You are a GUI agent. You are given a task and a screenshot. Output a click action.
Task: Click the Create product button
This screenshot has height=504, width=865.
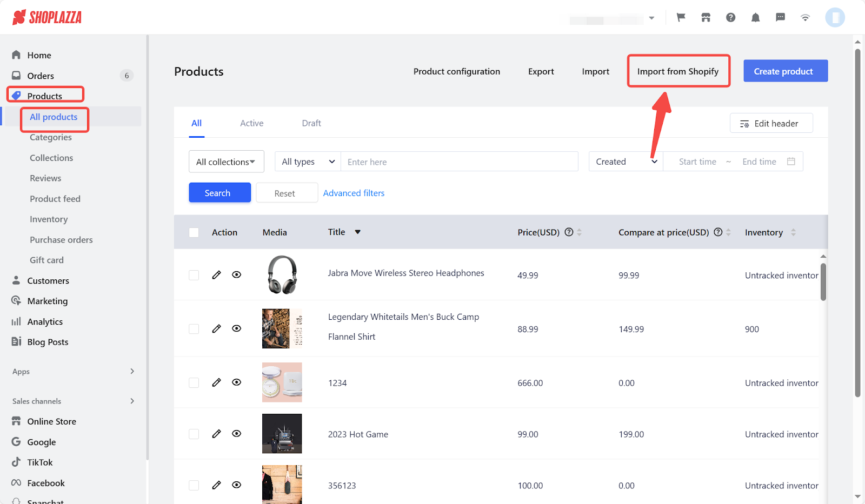click(x=786, y=71)
